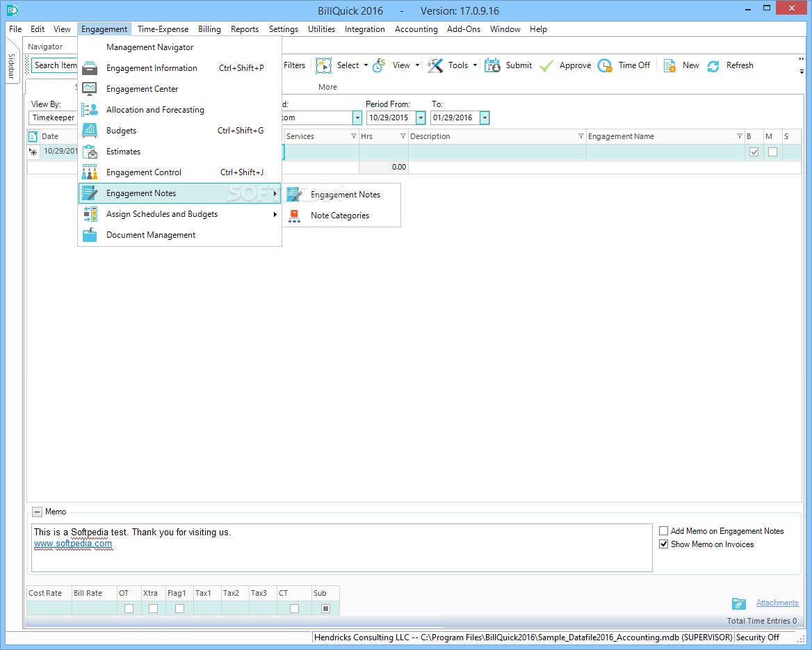The width and height of the screenshot is (812, 650).
Task: Click the BillQuick app logo in title bar
Action: tap(13, 10)
